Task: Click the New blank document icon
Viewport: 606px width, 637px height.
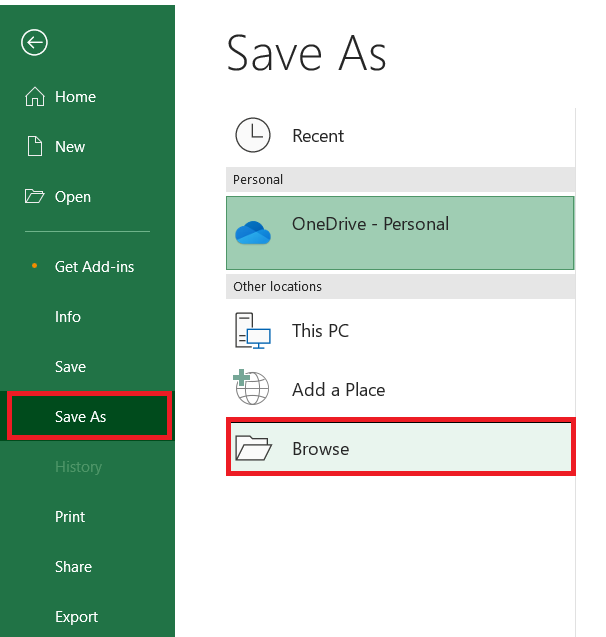Action: click(35, 146)
